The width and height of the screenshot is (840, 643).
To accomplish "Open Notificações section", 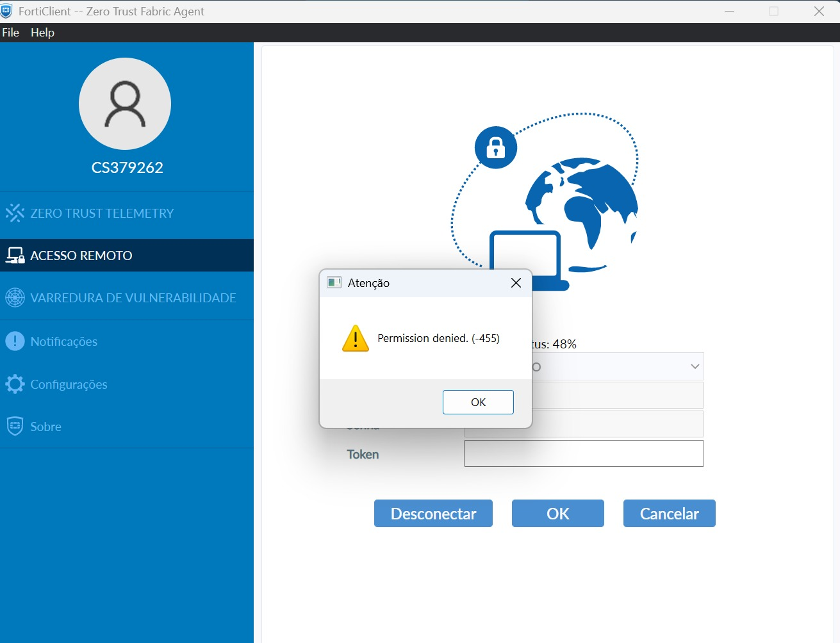I will [x=127, y=341].
